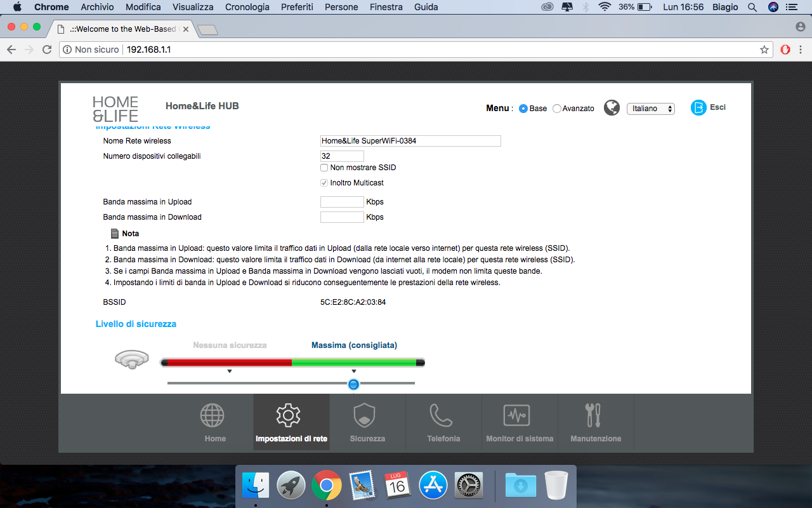Open the Sicurezza shield icon
This screenshot has height=508, width=812.
pyautogui.click(x=364, y=415)
